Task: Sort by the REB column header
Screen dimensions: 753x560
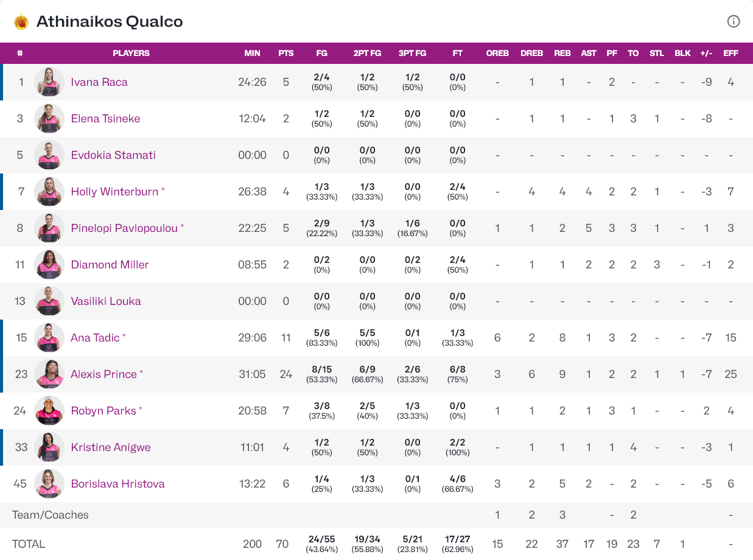Action: point(562,53)
